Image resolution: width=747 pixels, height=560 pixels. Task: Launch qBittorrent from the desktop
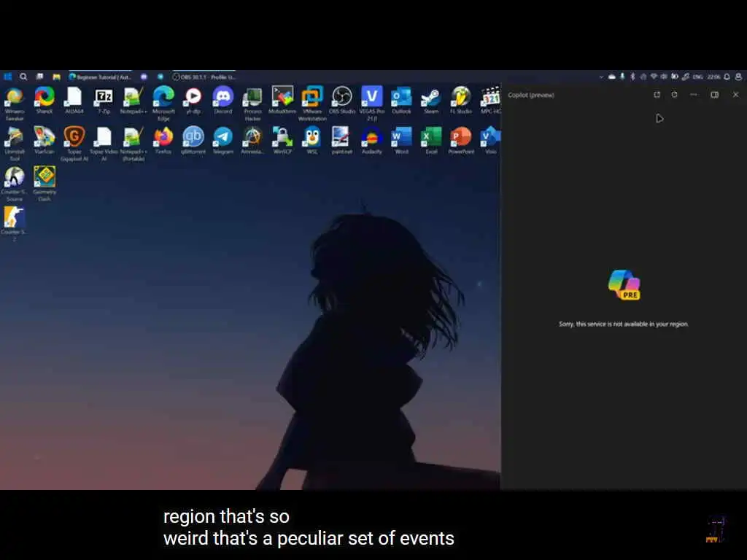tap(193, 141)
